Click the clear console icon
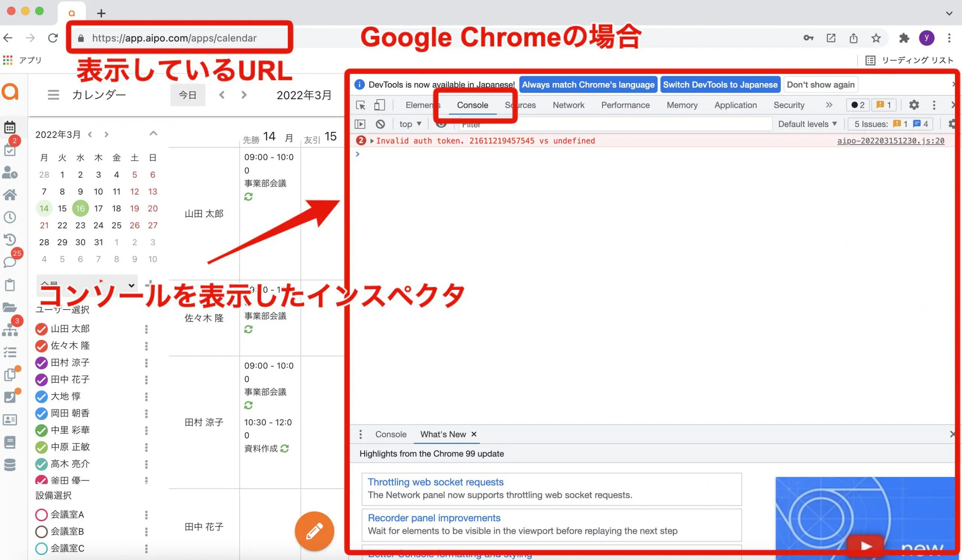 point(380,124)
